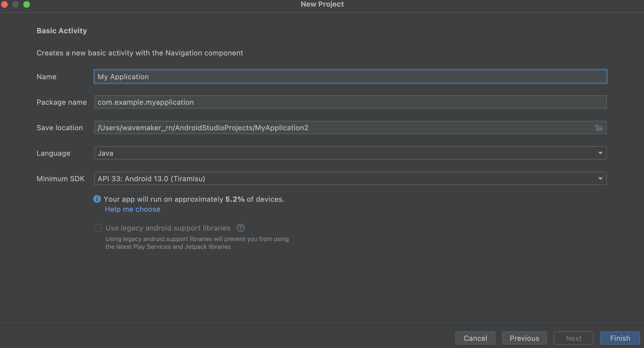The image size is (644, 348).
Task: Minimize the New Project window
Action: click(x=16, y=4)
